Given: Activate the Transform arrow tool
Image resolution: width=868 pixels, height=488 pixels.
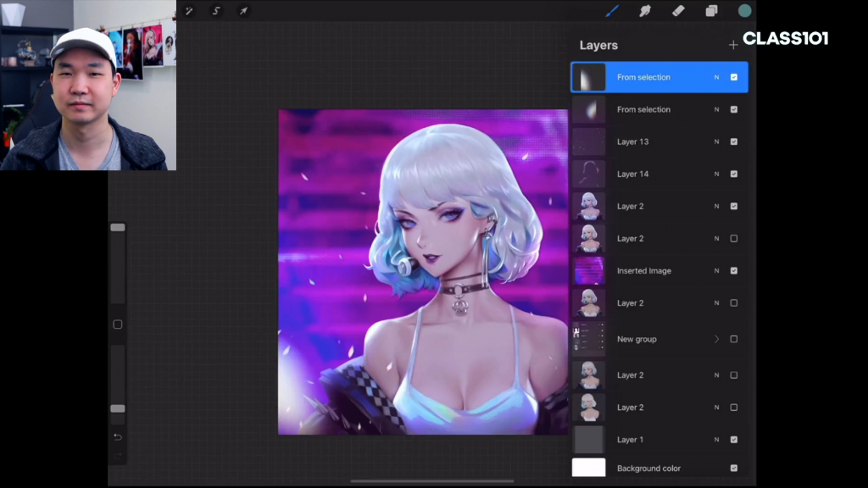Looking at the screenshot, I should pyautogui.click(x=243, y=11).
